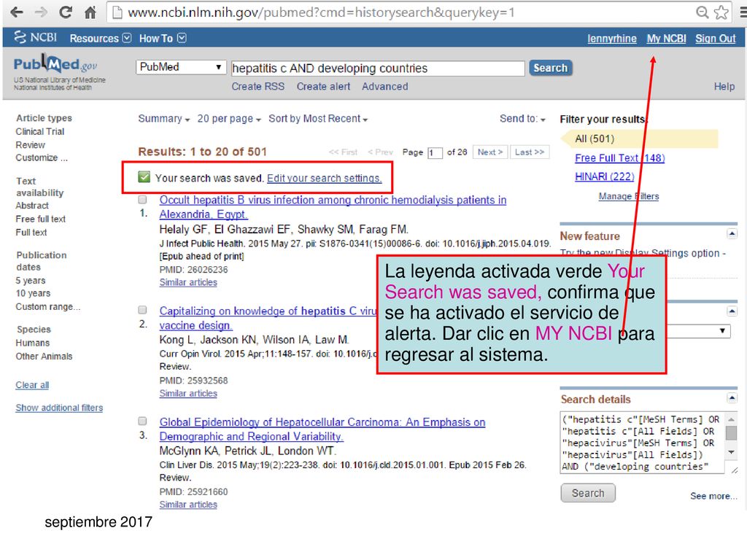Click the Search details query text box

tap(642, 443)
